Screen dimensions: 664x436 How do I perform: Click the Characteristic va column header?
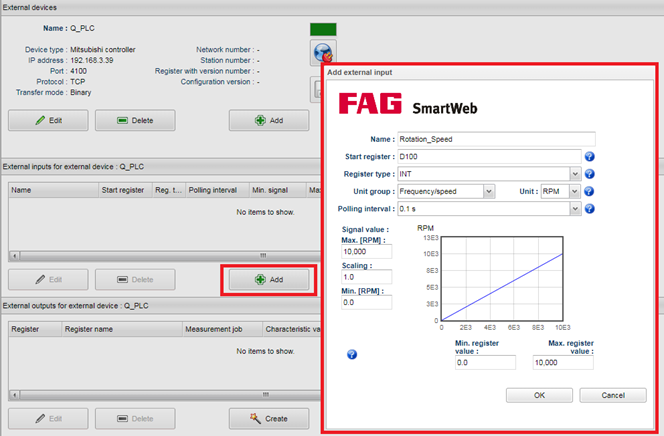tap(292, 329)
